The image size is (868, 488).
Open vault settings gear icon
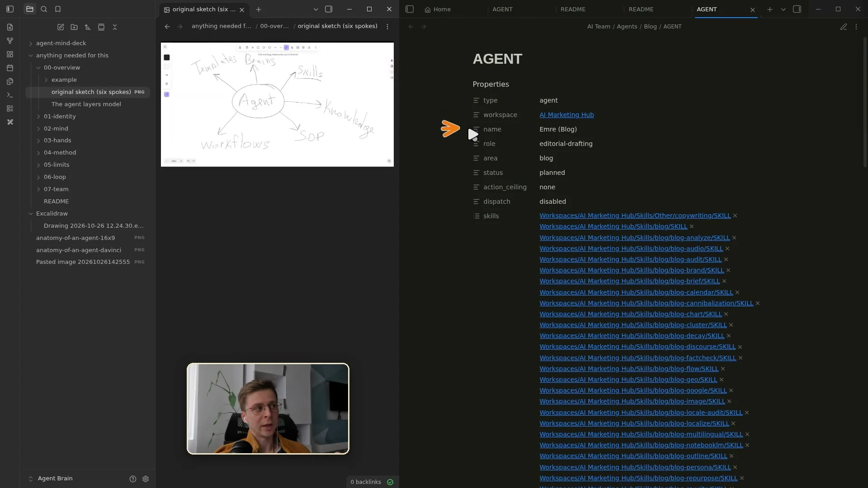[x=146, y=479]
